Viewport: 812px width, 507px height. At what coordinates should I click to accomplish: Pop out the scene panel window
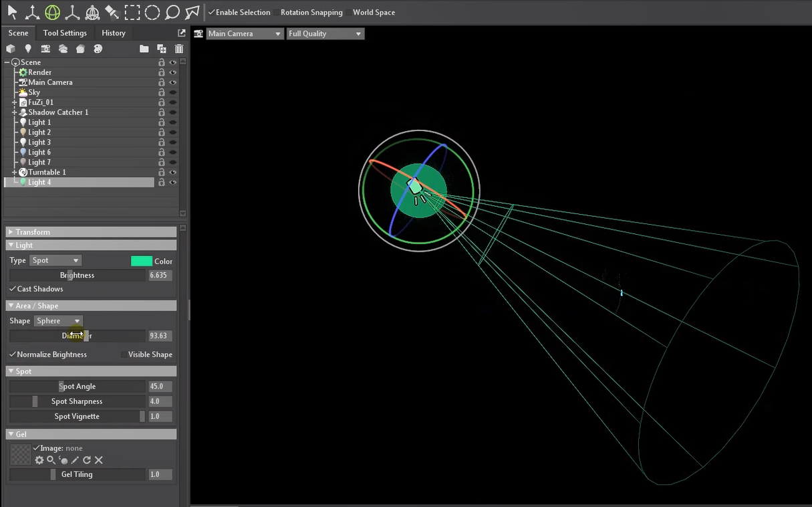point(181,33)
